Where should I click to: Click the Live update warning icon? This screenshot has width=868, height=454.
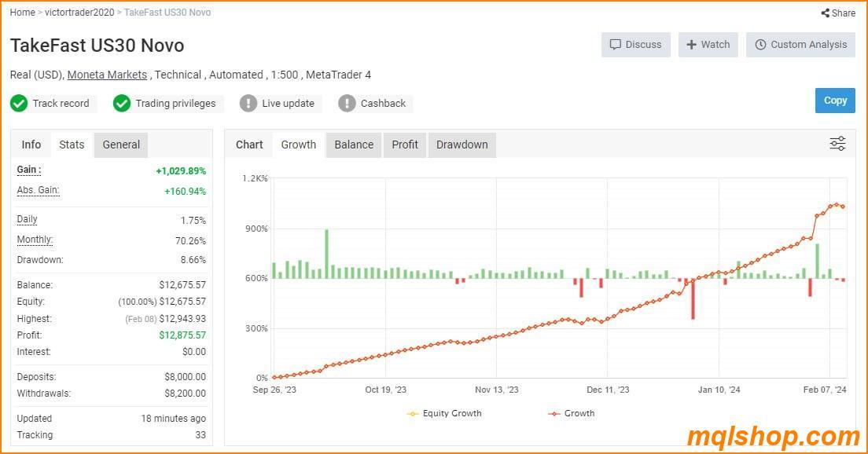pyautogui.click(x=248, y=104)
